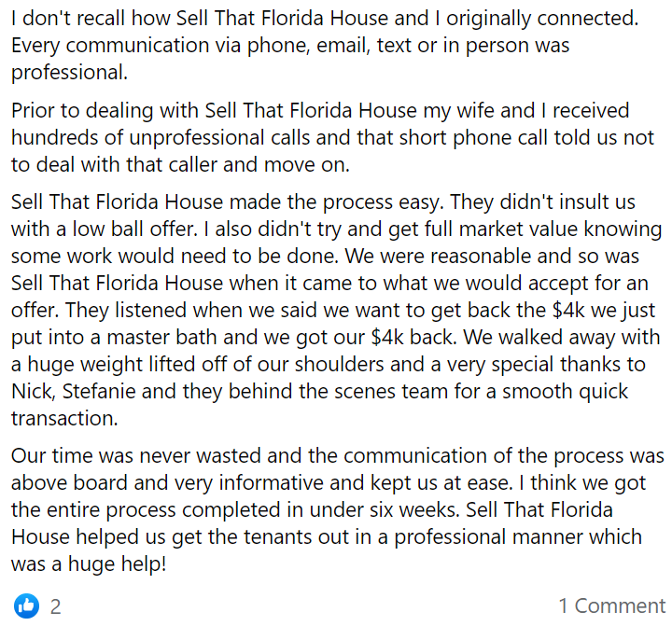Viewport: 672px width, 626px height.
Task: Click the word 'professional.' ending the first paragraph
Action: coord(69,73)
